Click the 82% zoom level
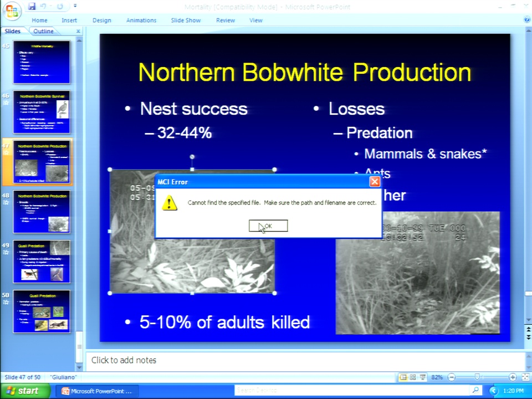The width and height of the screenshot is (532, 399). [x=437, y=377]
